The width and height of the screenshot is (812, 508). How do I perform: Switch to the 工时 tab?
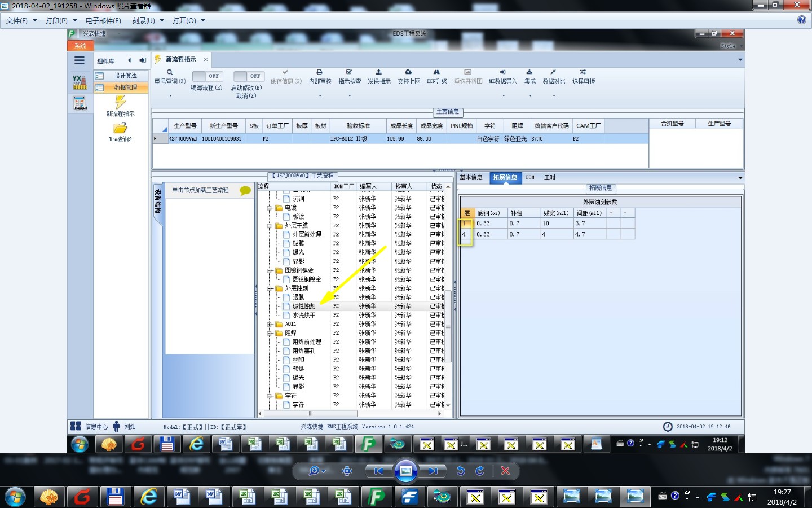[550, 177]
